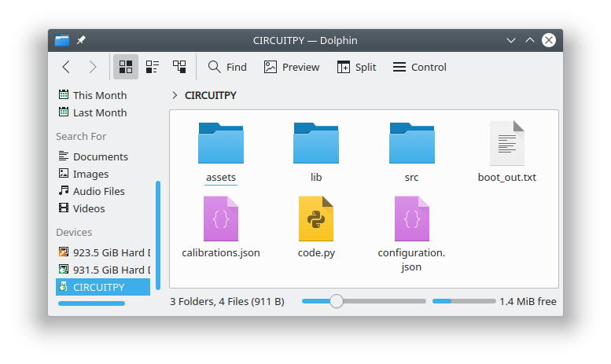Screen dimensions: 611x364
Task: Click CIRCUITPY in the location breadcrumb
Action: pos(211,95)
